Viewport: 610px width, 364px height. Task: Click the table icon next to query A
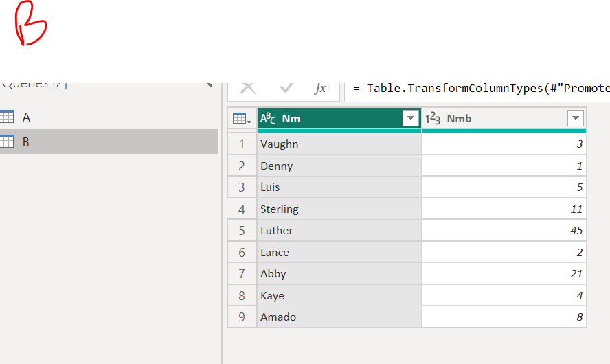coord(7,117)
